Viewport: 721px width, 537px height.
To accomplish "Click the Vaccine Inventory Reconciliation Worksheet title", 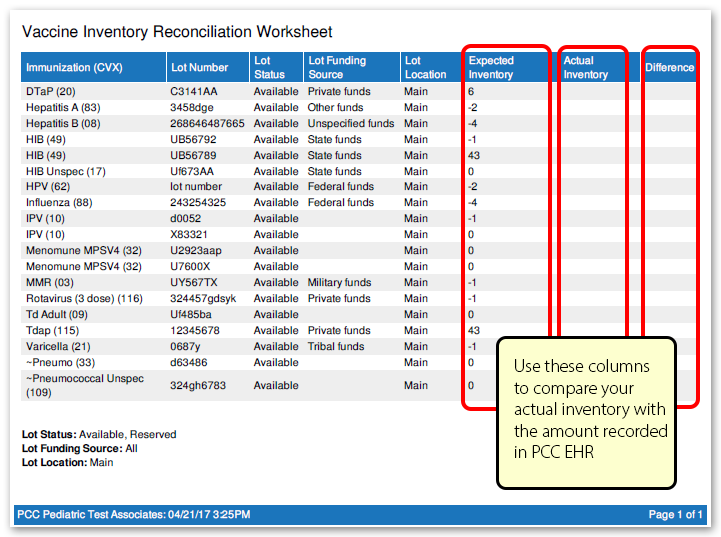I will 177,32.
